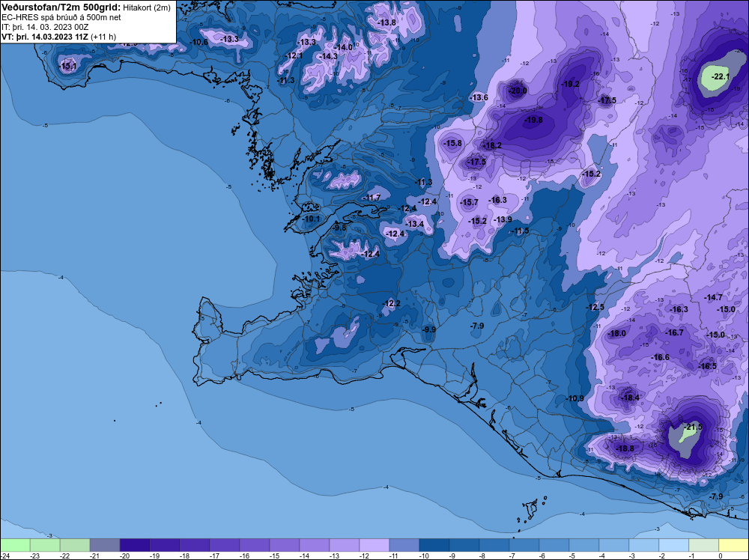Click the -12.5 temperature label
Screen dimensions: 749x560
pyautogui.click(x=595, y=307)
